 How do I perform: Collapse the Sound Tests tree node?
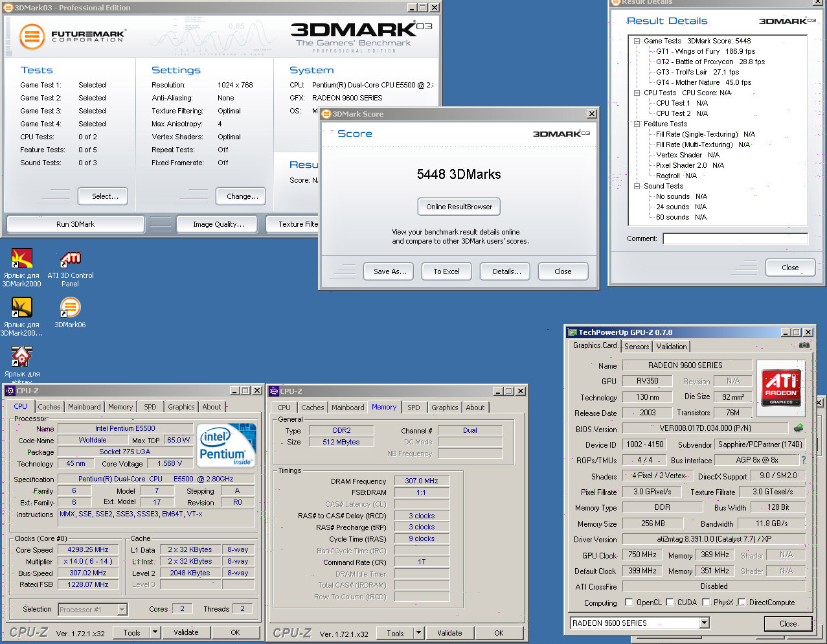click(x=637, y=186)
